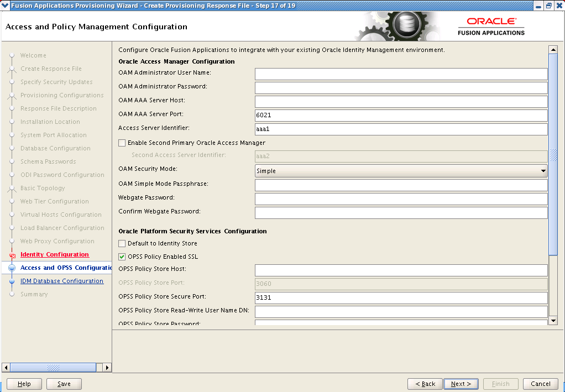The width and height of the screenshot is (565, 392).
Task: Restore the Provisioning Wizard window size
Action: (x=549, y=6)
